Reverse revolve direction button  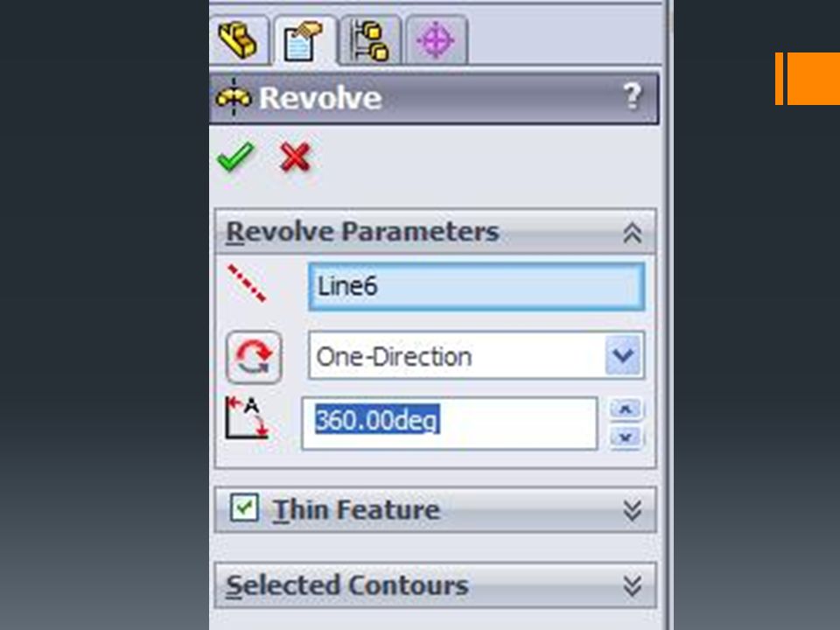pos(254,357)
